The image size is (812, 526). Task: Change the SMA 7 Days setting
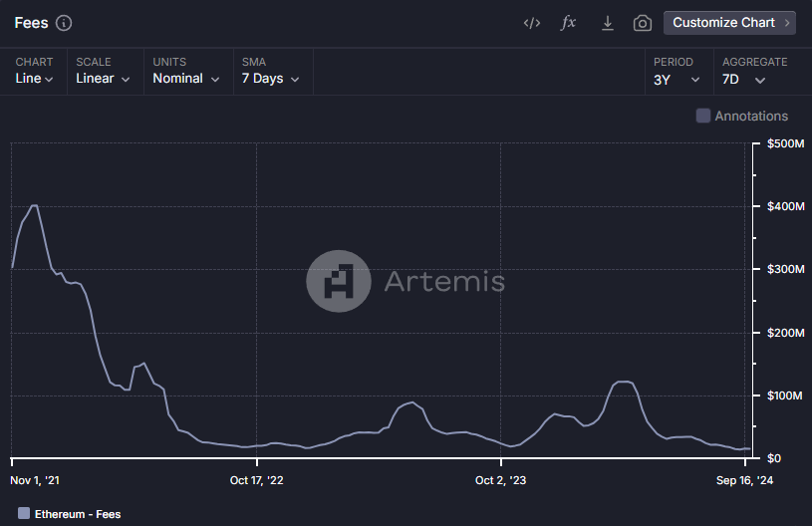point(271,79)
